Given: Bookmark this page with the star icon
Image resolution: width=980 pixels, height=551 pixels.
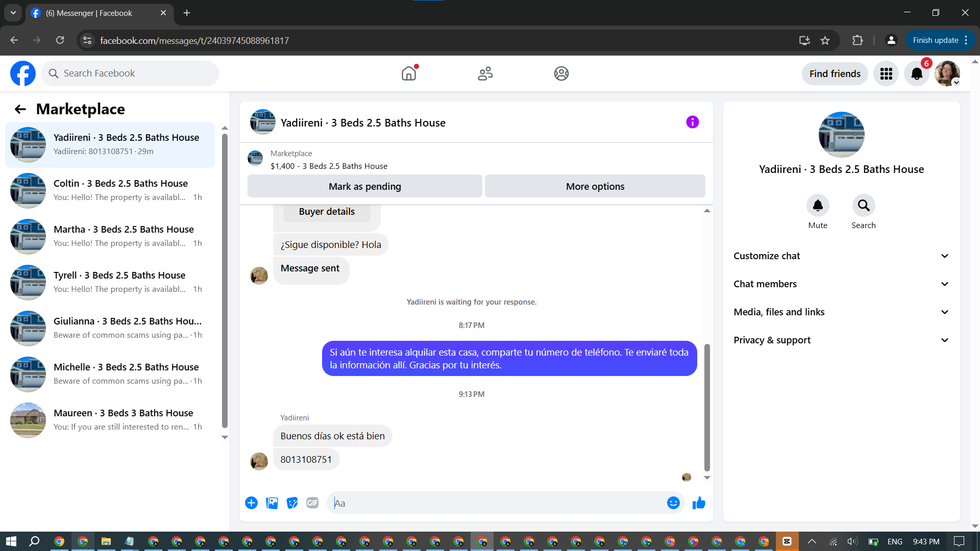Looking at the screenshot, I should click(825, 40).
